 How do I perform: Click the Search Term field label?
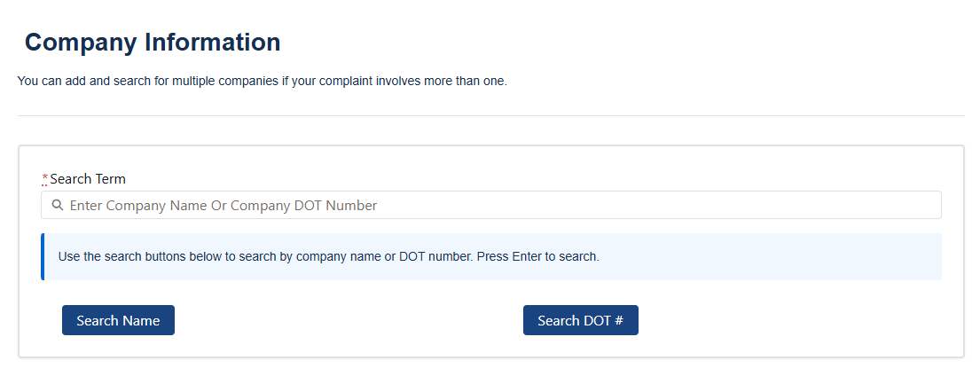(88, 179)
